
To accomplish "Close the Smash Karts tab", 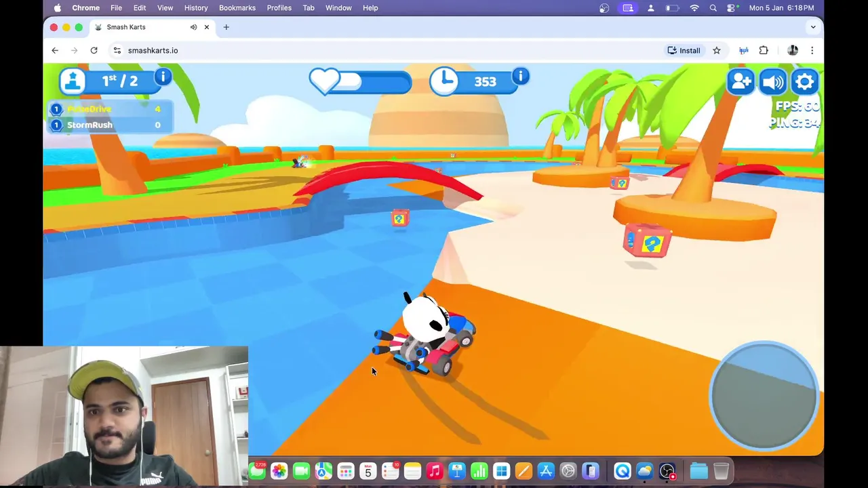I will point(207,27).
